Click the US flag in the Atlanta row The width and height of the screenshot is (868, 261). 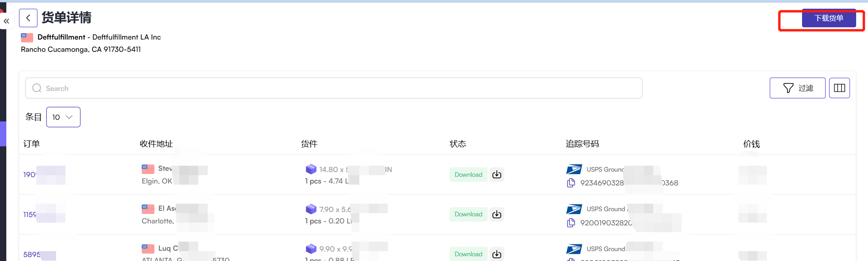(148, 248)
